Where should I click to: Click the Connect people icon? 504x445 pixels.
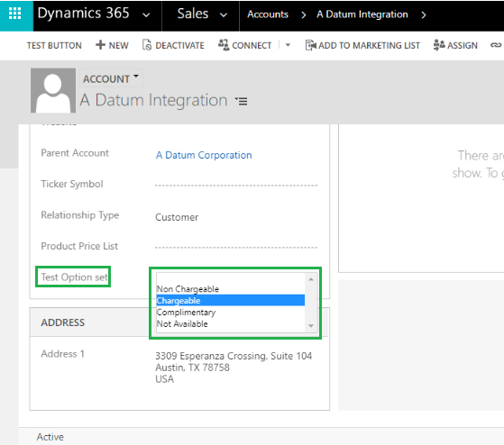point(224,45)
